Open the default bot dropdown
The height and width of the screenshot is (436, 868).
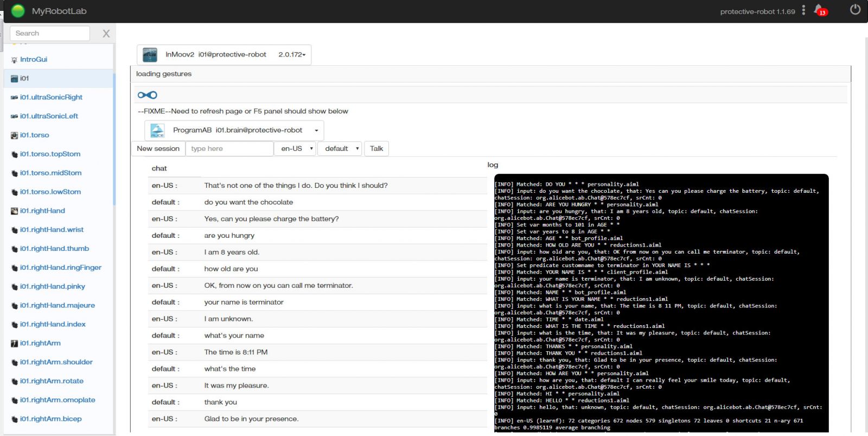tap(340, 149)
